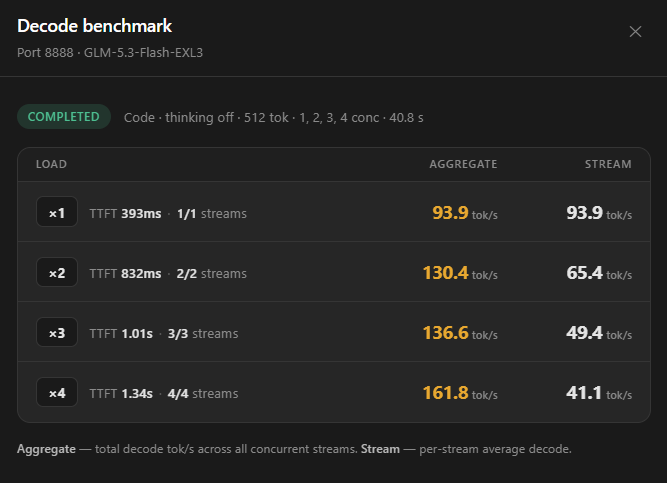
Task: Click the 161.8 tok/s aggregate value
Action: 460,393
